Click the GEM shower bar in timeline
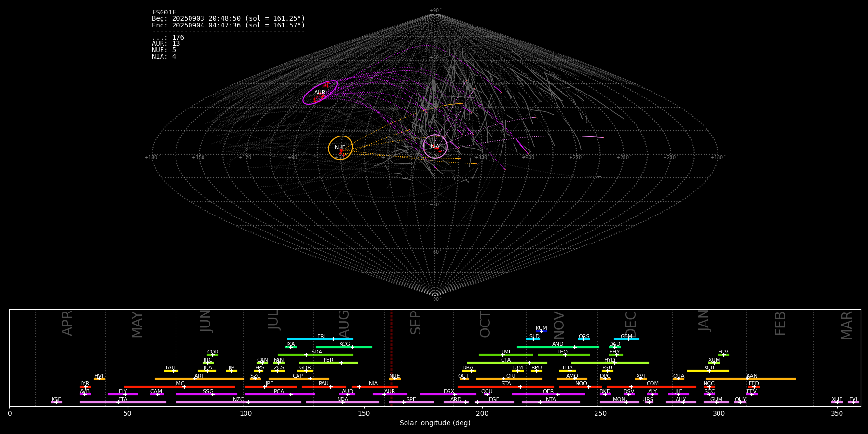Screen dimensions: 868x434 point(626,339)
